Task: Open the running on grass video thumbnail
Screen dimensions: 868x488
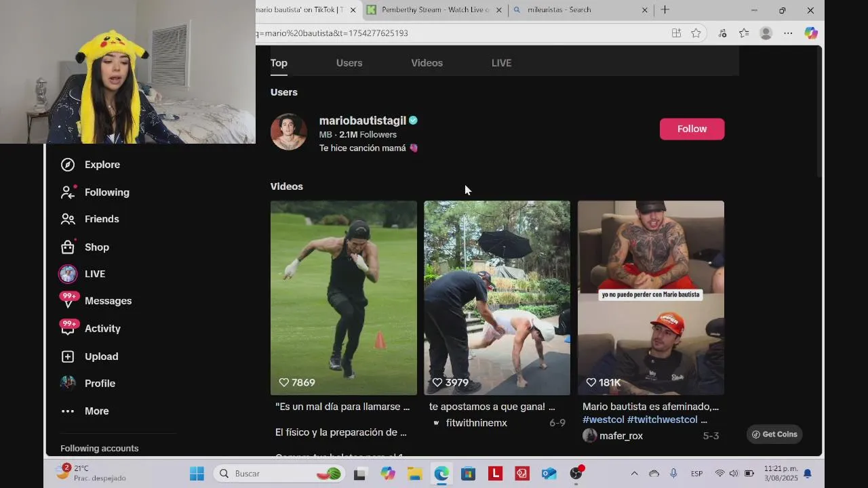Action: click(x=344, y=298)
